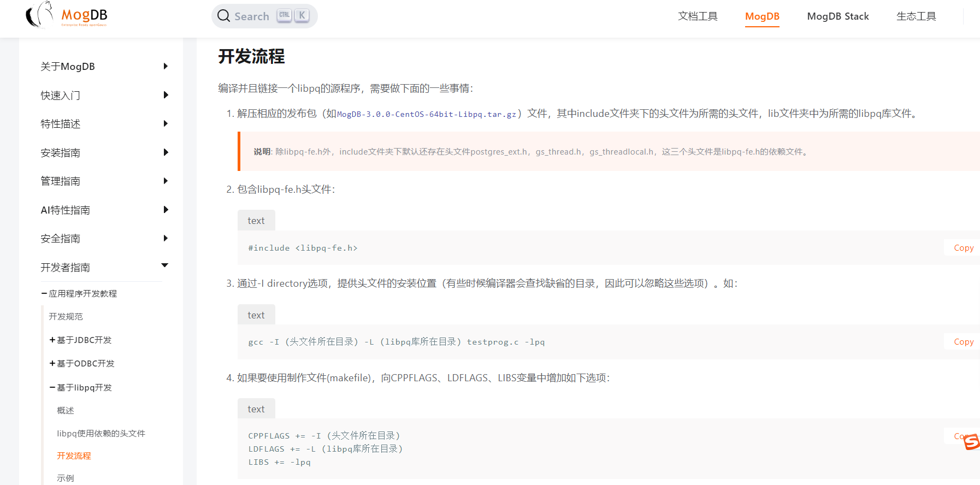
Task: Expand the 安装指南 section arrow
Action: coord(166,152)
